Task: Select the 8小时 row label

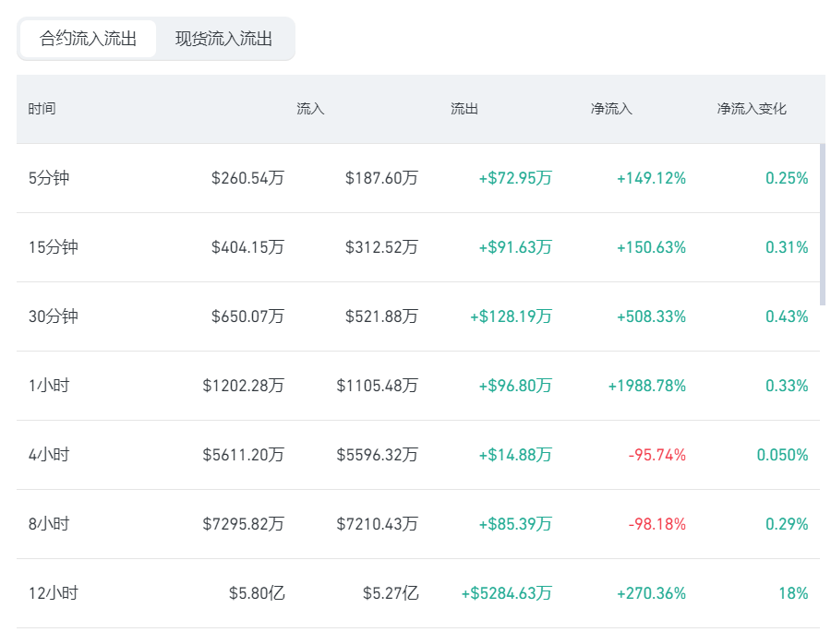Action: click(49, 524)
